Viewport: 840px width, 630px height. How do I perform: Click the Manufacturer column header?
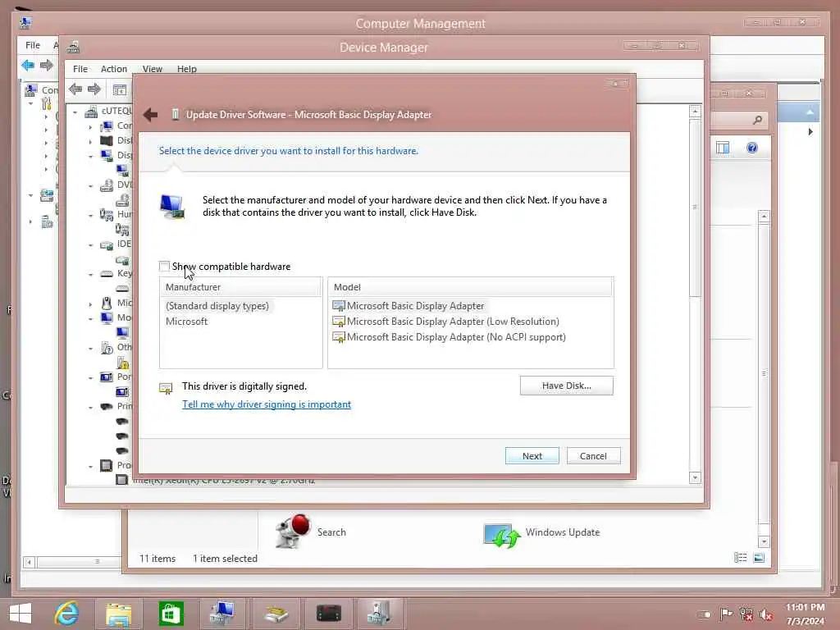(x=240, y=287)
